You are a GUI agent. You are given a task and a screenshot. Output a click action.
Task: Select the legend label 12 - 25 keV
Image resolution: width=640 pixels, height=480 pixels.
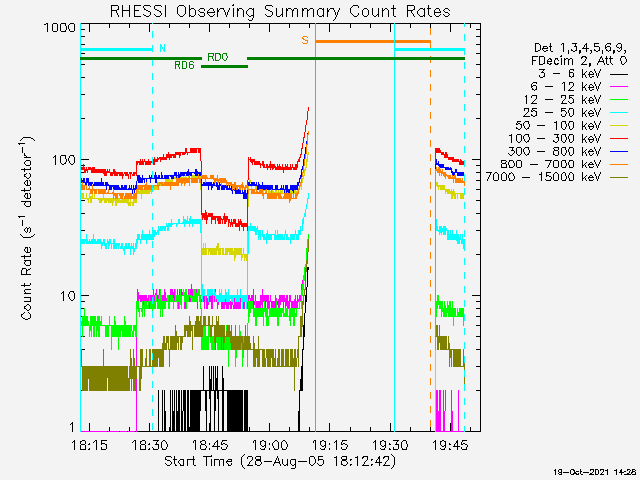(x=562, y=100)
